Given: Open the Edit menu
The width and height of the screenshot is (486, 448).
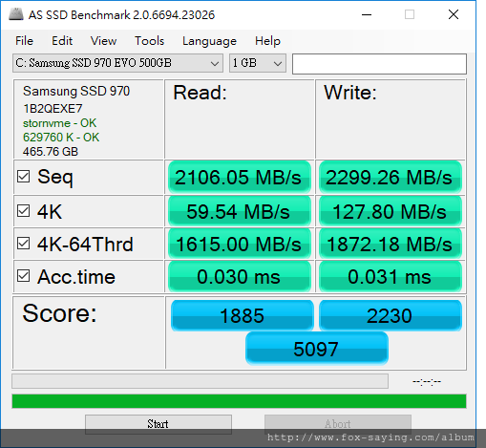Looking at the screenshot, I should pos(62,41).
